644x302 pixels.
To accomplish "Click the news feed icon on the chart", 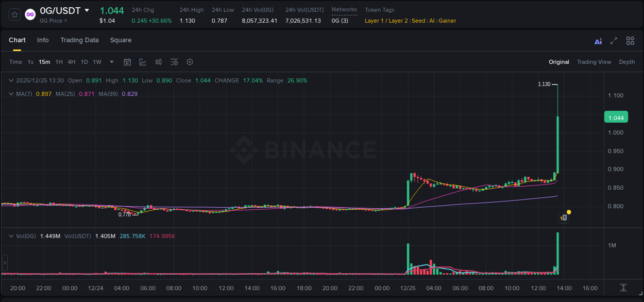I will pos(563,217).
